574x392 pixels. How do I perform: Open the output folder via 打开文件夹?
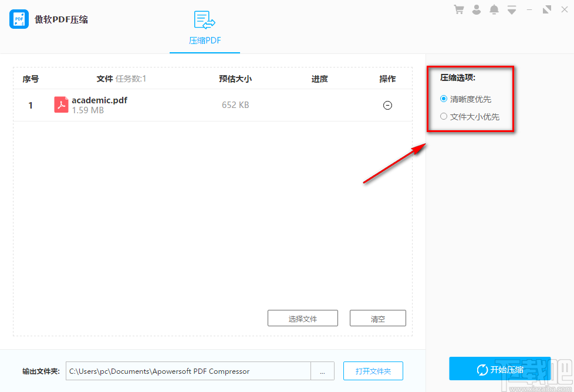point(373,371)
